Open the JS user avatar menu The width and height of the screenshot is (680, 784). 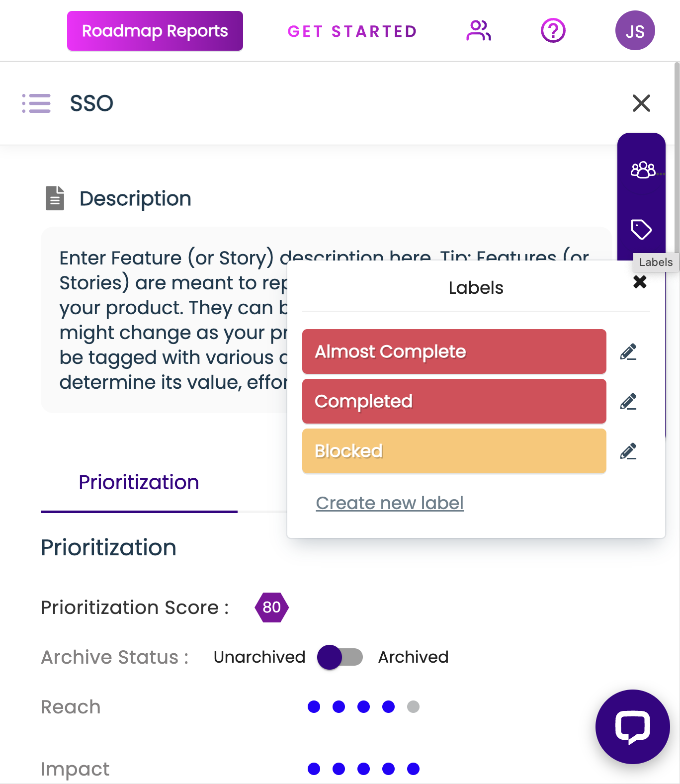tap(635, 31)
